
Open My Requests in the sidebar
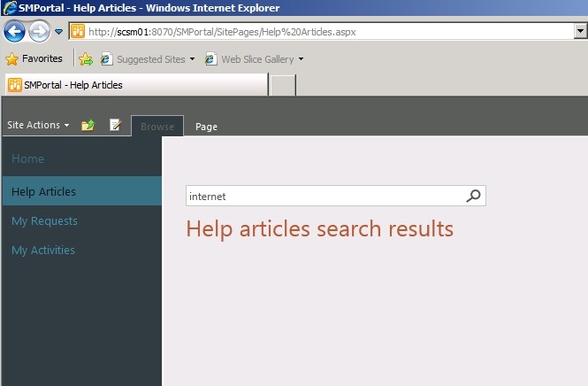click(44, 221)
